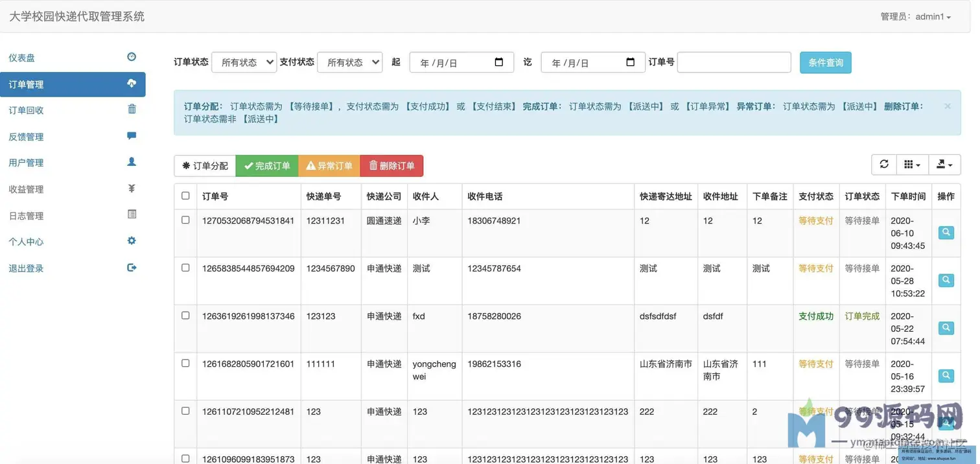
Task: Click the trash icon beside 订单回收
Action: click(x=132, y=110)
